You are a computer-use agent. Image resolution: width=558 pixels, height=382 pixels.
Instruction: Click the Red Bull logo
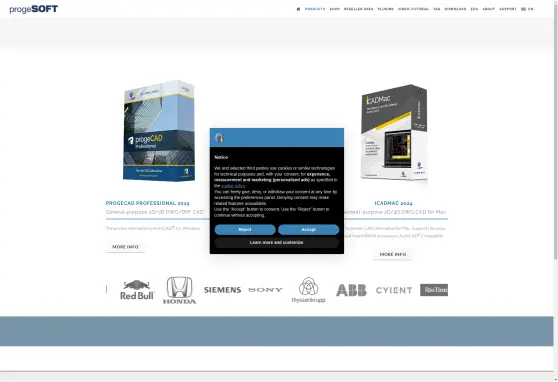click(x=137, y=290)
